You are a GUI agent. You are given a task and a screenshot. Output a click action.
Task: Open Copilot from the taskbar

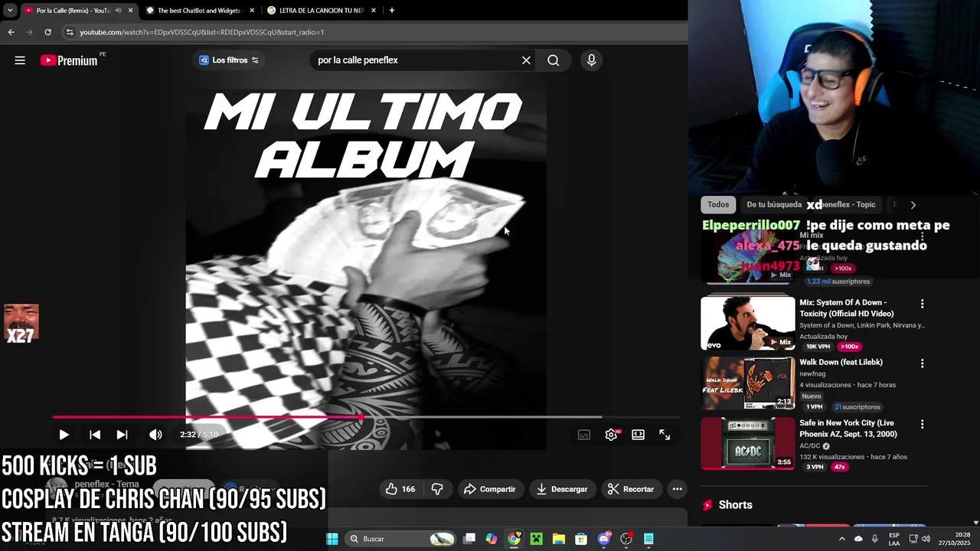492,539
